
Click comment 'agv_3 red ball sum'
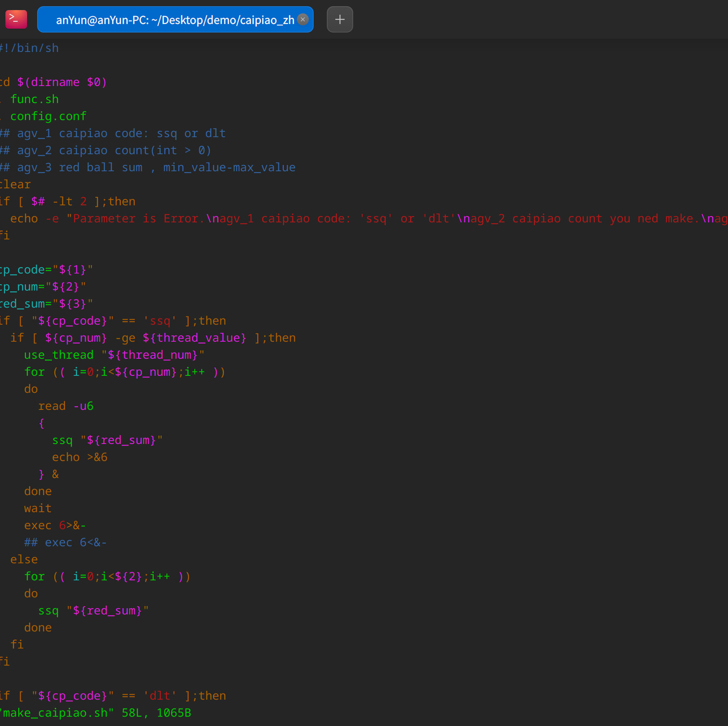coord(148,167)
